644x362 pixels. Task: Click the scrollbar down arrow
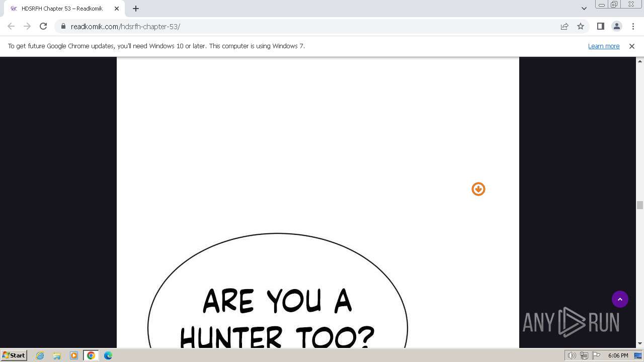pos(640,344)
